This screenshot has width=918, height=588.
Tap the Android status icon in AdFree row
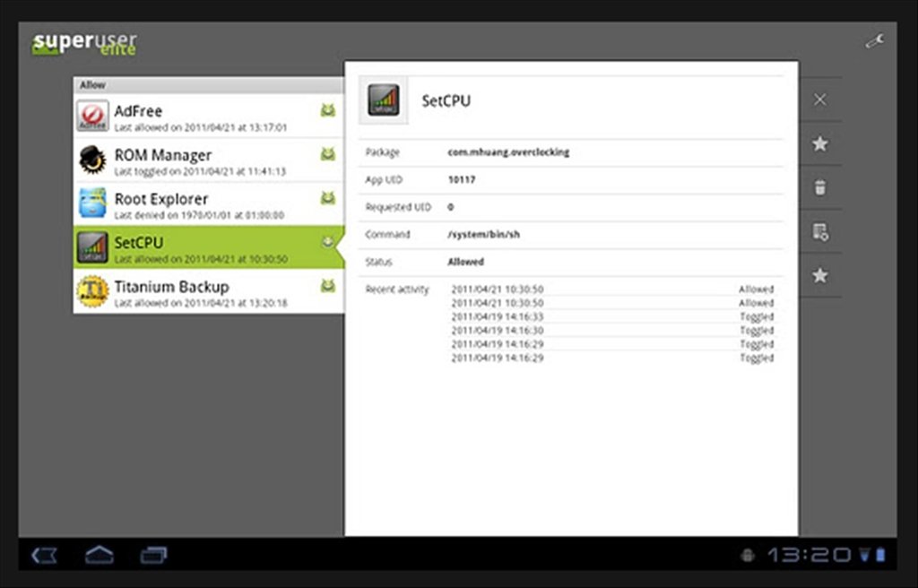click(x=328, y=110)
